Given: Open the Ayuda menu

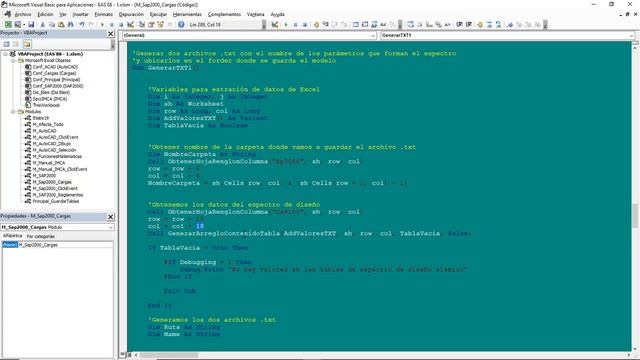Looking at the screenshot, I should pyautogui.click(x=278, y=14).
